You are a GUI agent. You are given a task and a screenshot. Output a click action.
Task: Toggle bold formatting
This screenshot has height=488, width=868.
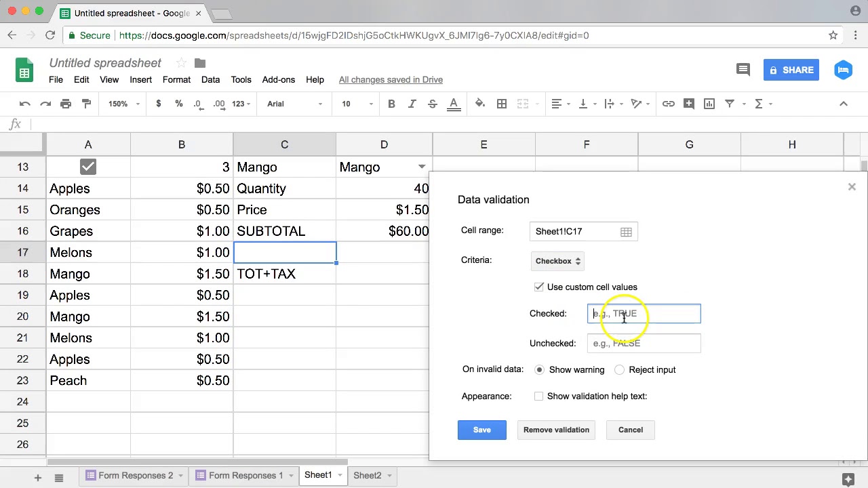[x=391, y=104]
